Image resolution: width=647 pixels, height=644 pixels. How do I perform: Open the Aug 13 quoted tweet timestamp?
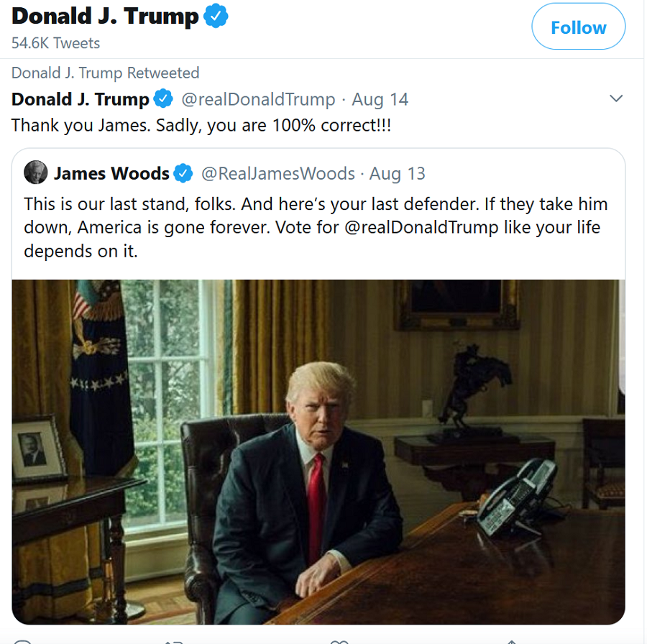point(397,173)
